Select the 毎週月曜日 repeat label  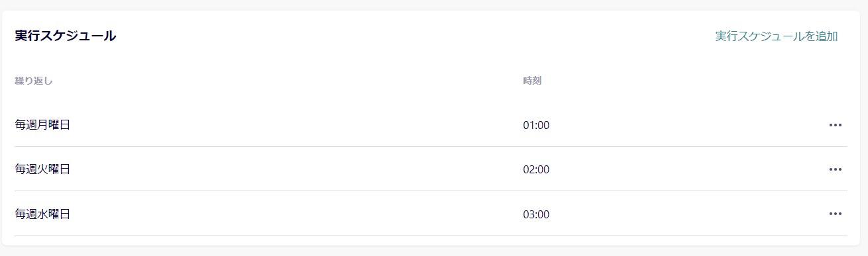pos(42,125)
